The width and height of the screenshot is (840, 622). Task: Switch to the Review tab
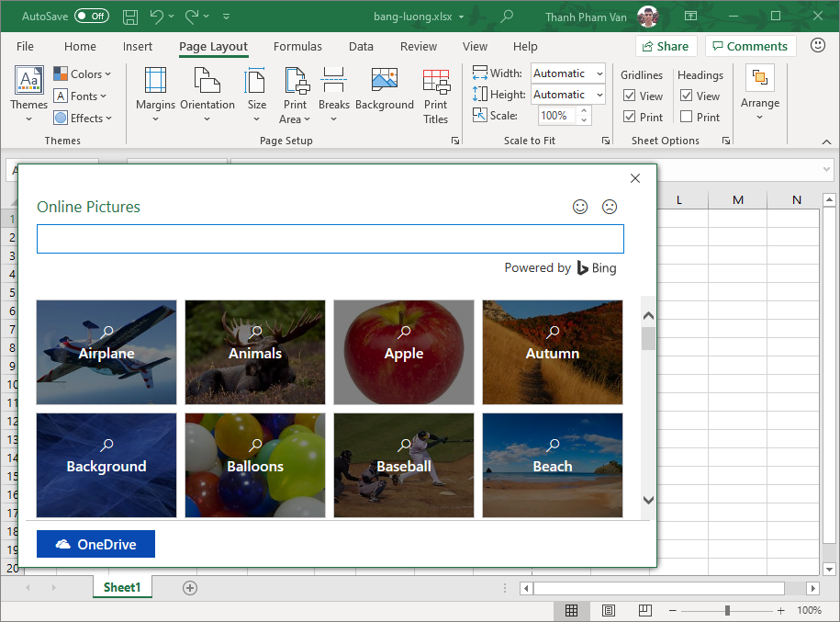tap(419, 47)
